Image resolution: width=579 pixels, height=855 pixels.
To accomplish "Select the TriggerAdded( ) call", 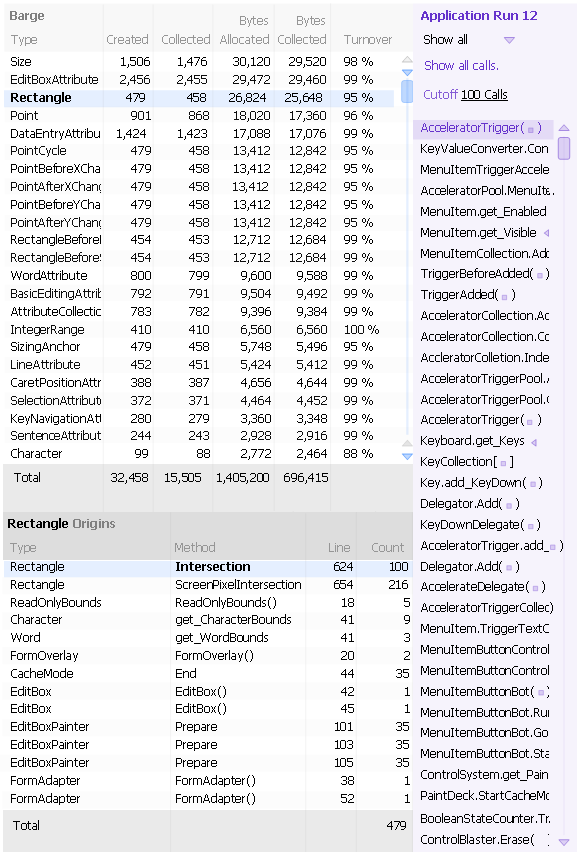I will coord(467,295).
